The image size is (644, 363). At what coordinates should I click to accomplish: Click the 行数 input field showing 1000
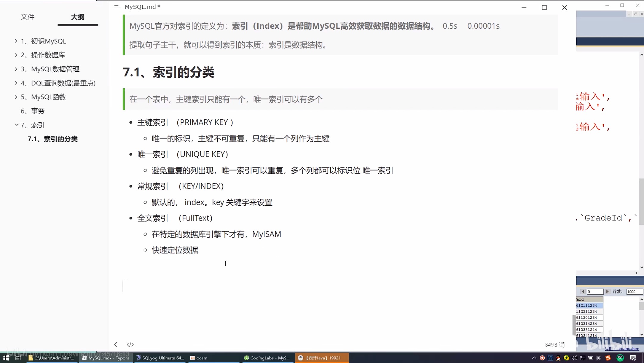634,292
